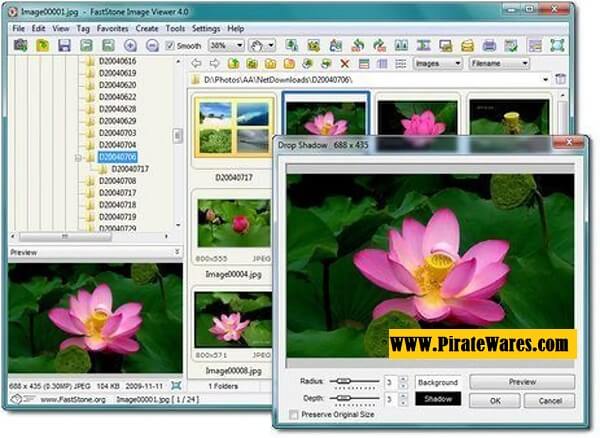
Task: Click the red X delete icon
Action: pyautogui.click(x=345, y=64)
